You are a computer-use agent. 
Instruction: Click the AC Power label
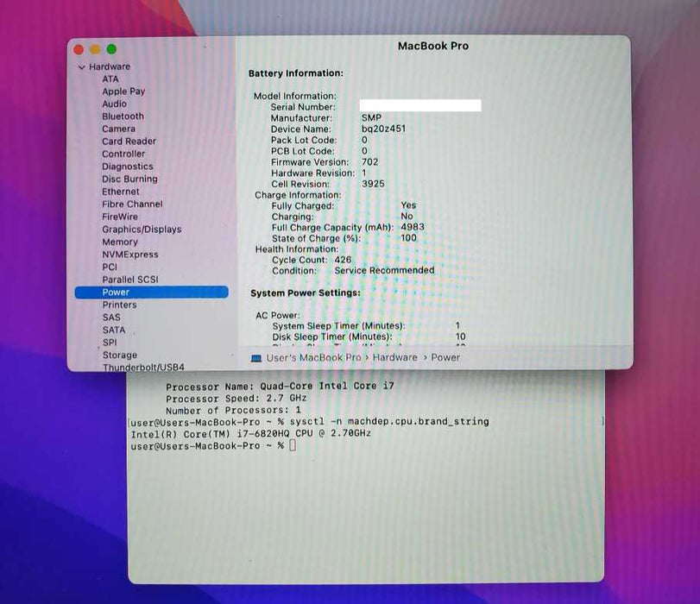pos(278,316)
